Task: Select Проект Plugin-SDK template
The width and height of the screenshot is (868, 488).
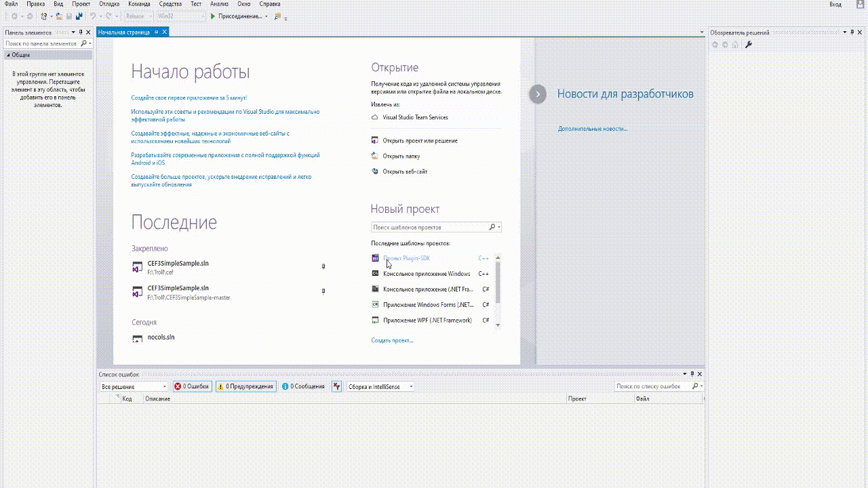Action: pos(431,258)
